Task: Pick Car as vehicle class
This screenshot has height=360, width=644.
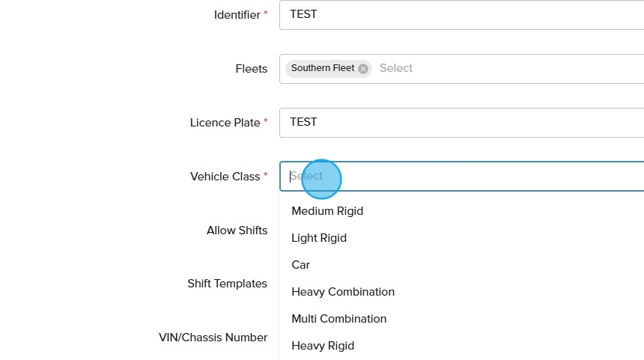Action: [x=300, y=265]
